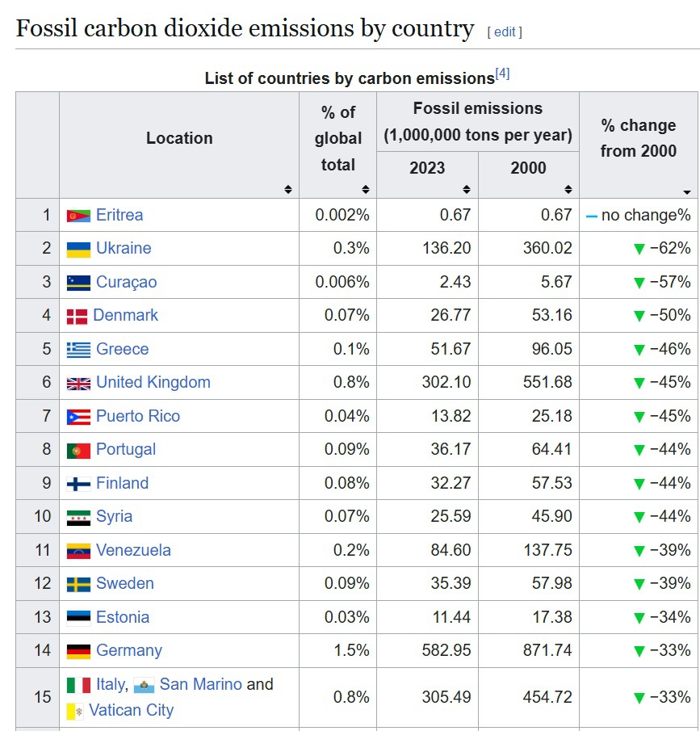Viewport: 700px width, 731px height.
Task: Sort by % of global total
Action: [365, 190]
